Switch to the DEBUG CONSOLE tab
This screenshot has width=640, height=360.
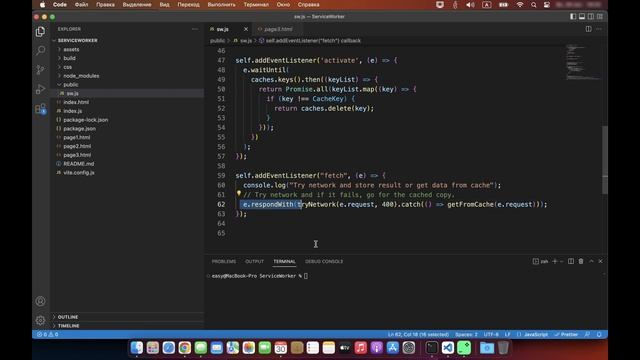[324, 261]
